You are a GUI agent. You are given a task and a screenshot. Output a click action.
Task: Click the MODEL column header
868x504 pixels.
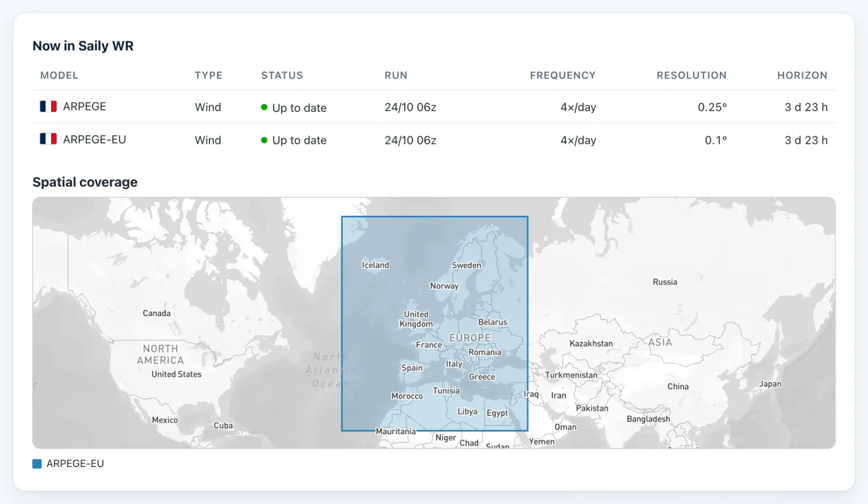tap(59, 75)
